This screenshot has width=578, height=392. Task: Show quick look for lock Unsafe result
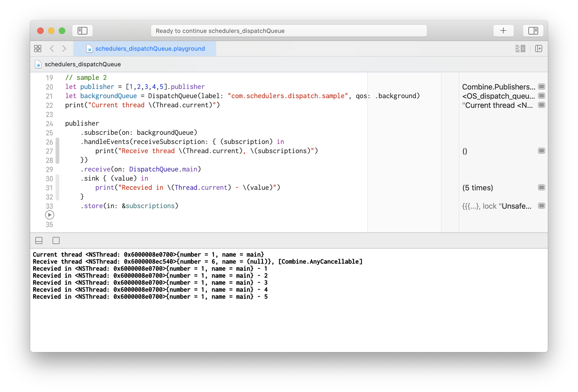tap(541, 206)
